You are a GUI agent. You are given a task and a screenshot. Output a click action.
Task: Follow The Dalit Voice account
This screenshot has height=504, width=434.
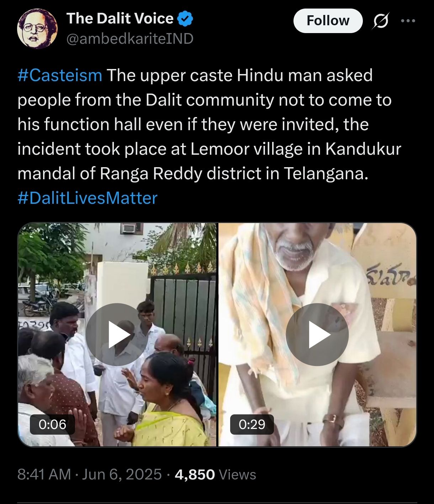coord(328,21)
